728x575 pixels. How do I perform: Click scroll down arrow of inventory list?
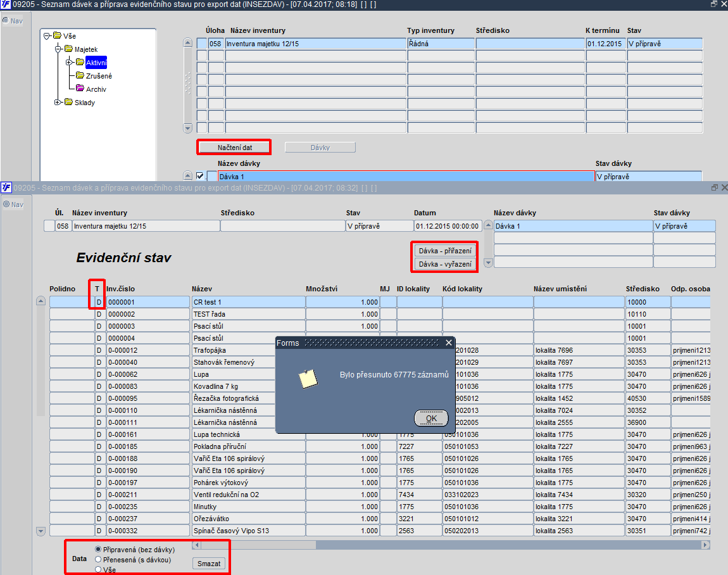(187, 128)
